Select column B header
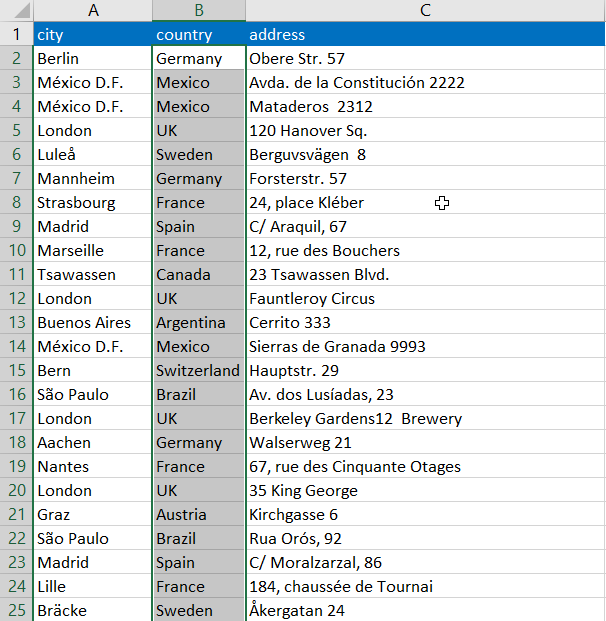Image resolution: width=606 pixels, height=621 pixels. pos(199,10)
